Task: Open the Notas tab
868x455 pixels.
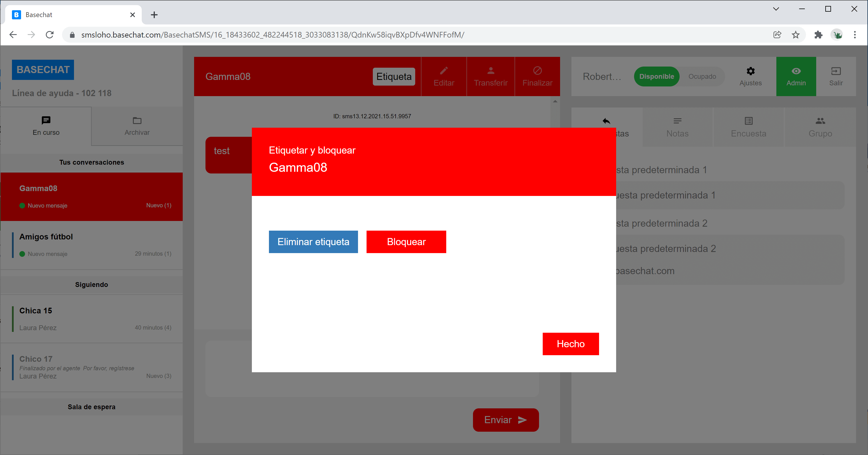Action: point(677,127)
